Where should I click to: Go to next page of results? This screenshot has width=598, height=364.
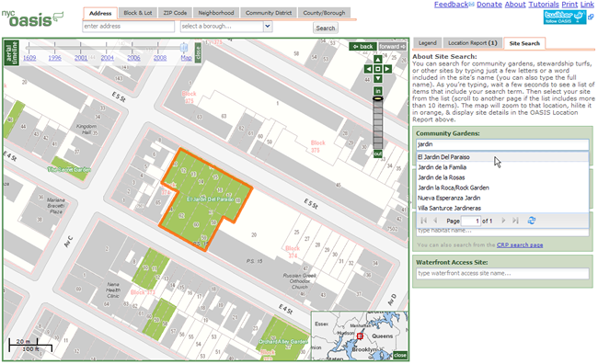pos(503,221)
